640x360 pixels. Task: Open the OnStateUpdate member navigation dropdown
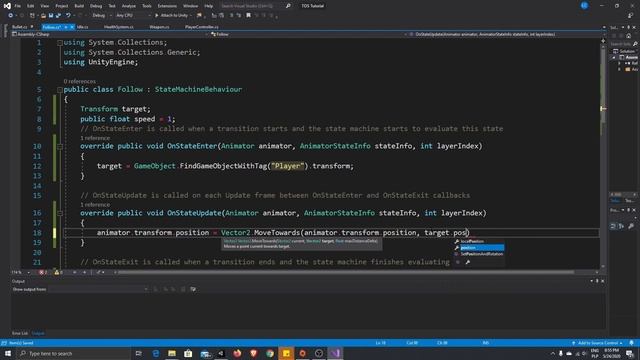click(505, 34)
